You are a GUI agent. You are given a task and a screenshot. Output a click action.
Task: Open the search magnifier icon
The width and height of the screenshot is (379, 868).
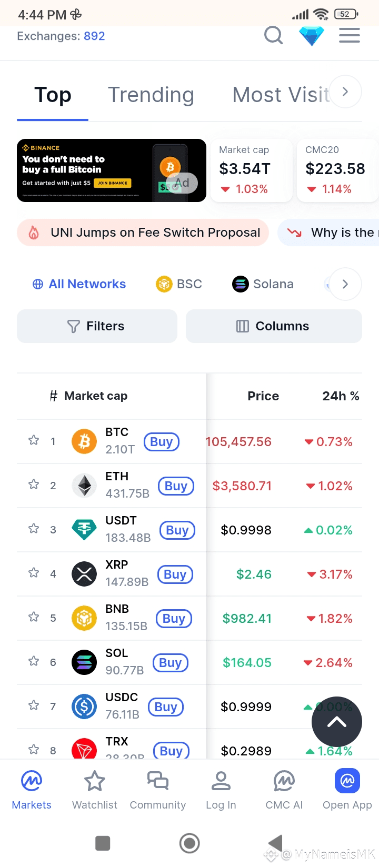pyautogui.click(x=273, y=36)
